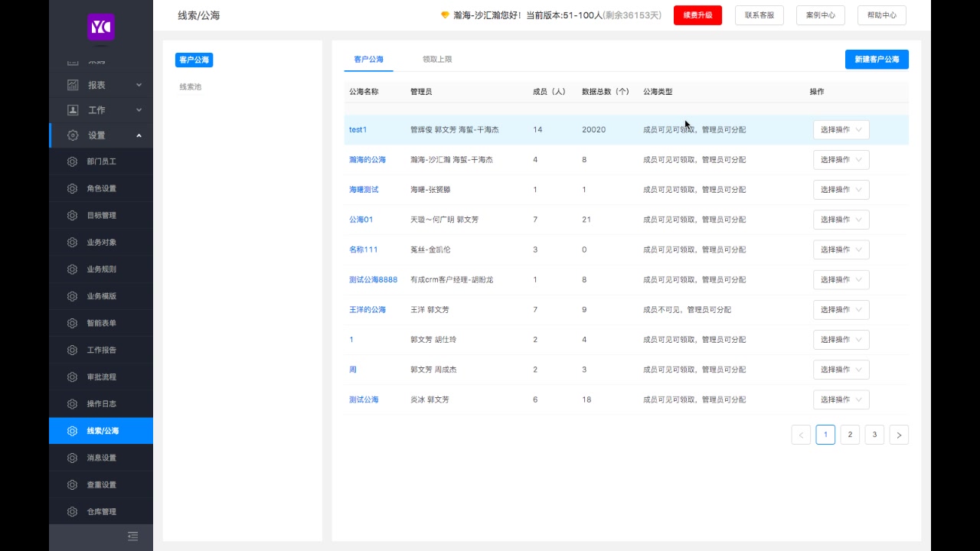Open 选择操作 dropdown for 公海01
Viewport: 980px width, 551px height.
click(x=841, y=220)
